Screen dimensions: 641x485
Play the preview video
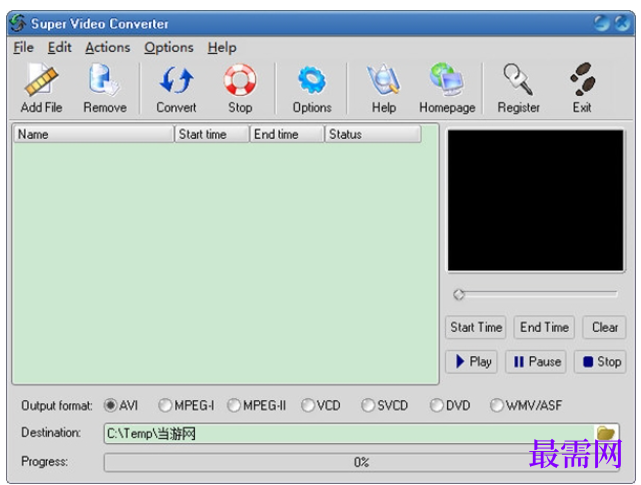point(471,362)
